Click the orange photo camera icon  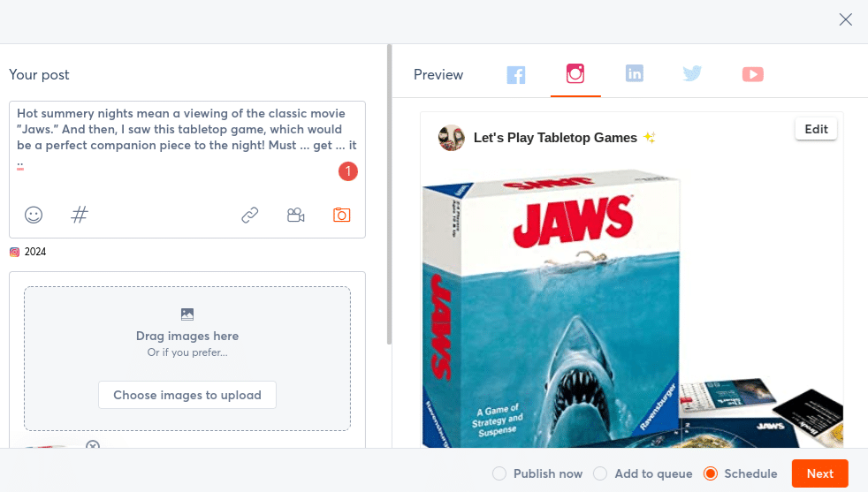tap(342, 215)
